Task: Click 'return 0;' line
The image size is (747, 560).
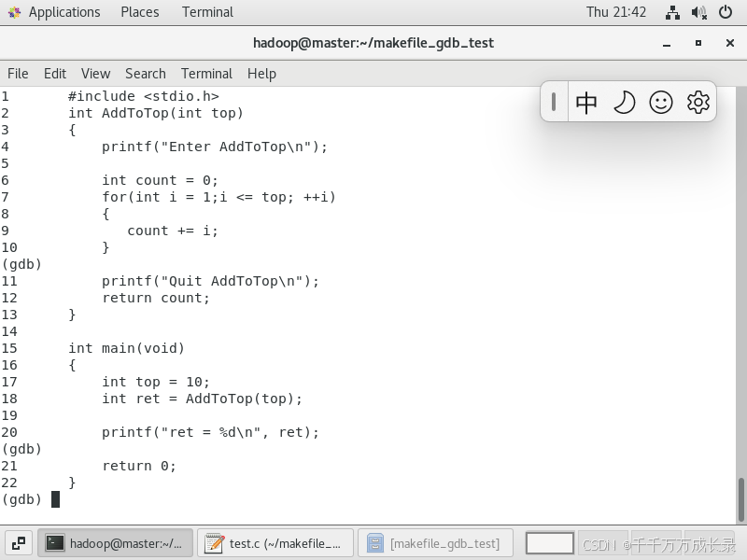Action: click(139, 466)
